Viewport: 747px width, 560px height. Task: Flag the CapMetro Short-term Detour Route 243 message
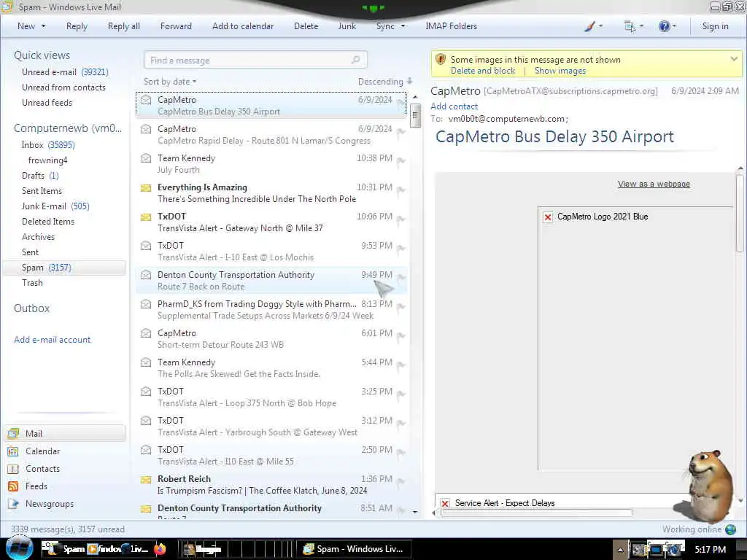[x=401, y=337]
